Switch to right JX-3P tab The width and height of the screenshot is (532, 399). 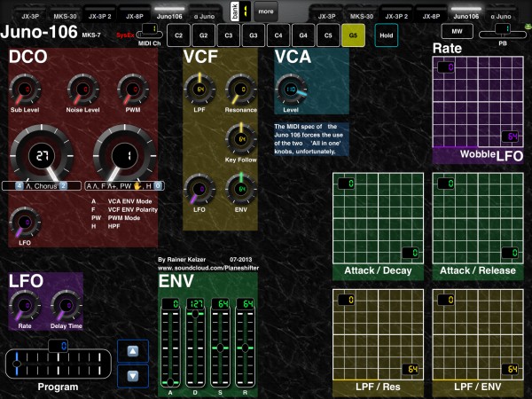[x=326, y=14]
